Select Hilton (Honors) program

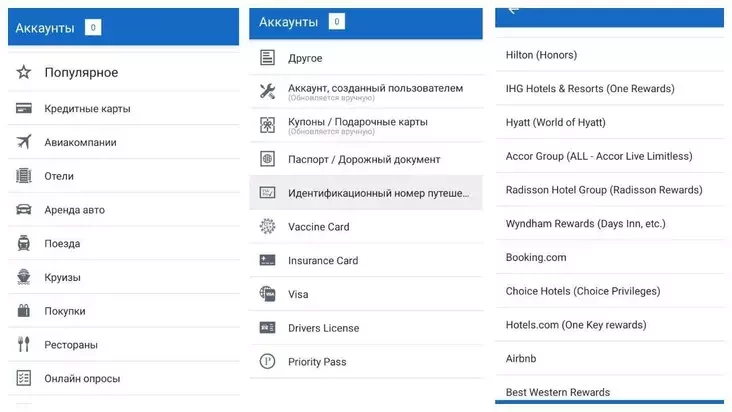610,55
